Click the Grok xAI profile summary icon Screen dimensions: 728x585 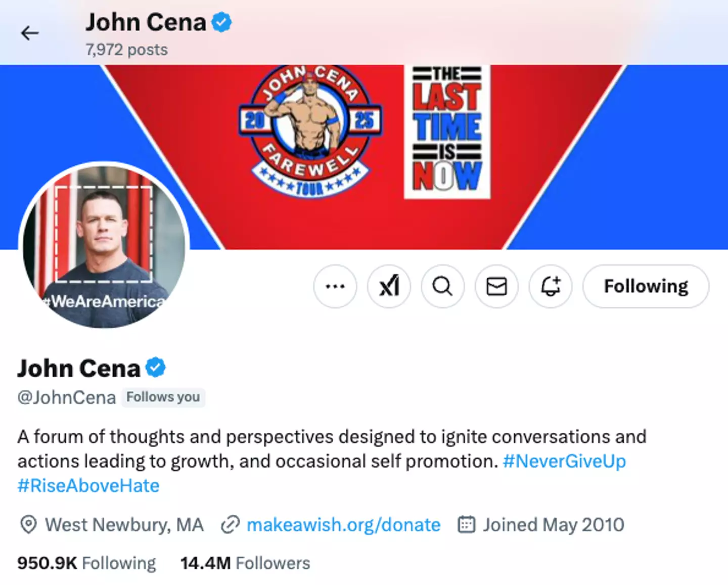[389, 287]
